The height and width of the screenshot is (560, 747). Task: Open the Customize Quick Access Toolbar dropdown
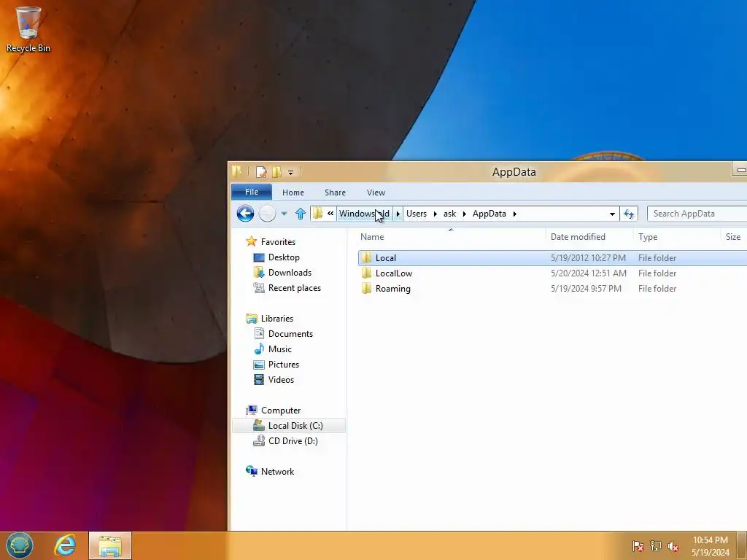coord(290,172)
